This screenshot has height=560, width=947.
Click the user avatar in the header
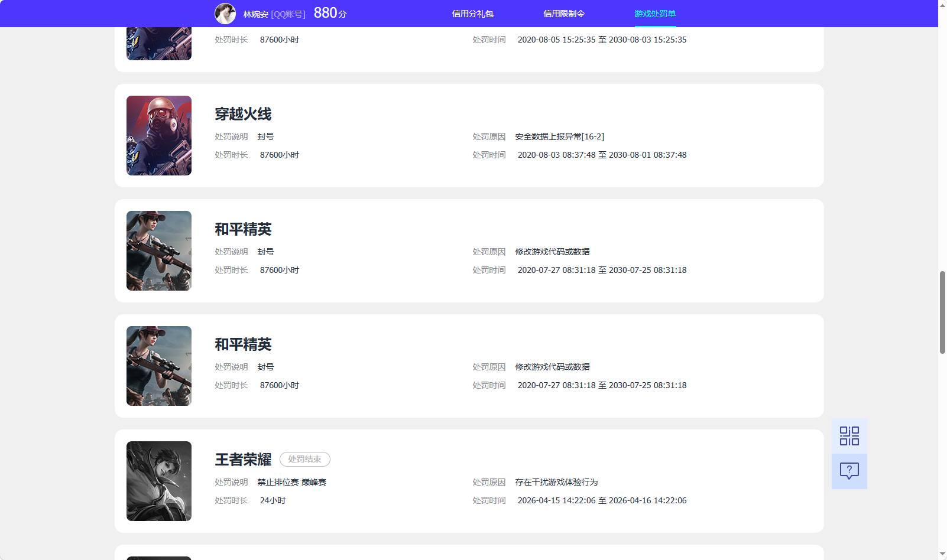(225, 14)
